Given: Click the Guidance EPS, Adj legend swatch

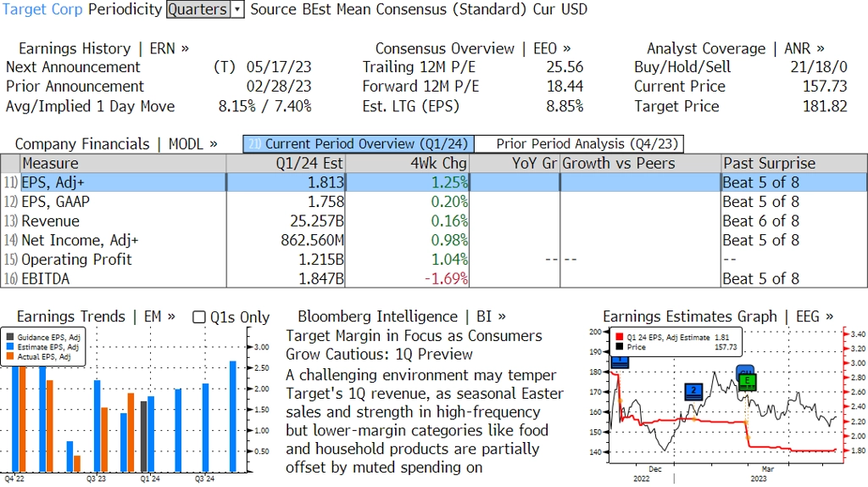Looking at the screenshot, I should [10, 337].
